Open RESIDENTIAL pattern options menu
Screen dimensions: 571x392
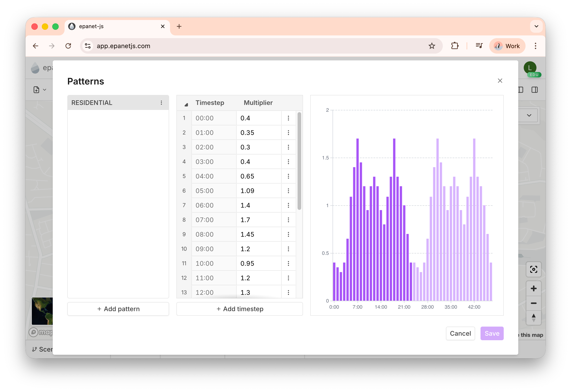pyautogui.click(x=161, y=103)
